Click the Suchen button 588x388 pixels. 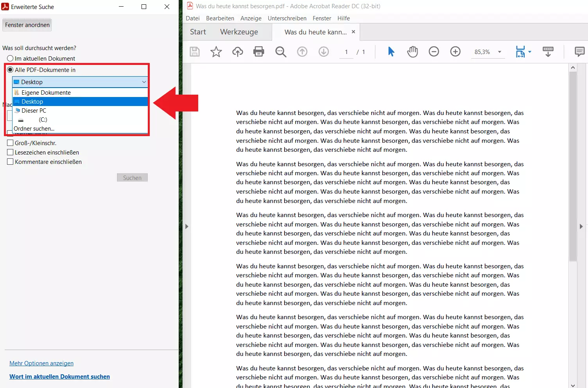(x=132, y=178)
